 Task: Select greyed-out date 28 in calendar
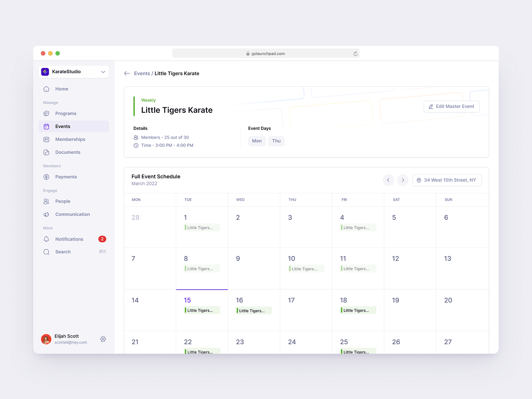[135, 218]
